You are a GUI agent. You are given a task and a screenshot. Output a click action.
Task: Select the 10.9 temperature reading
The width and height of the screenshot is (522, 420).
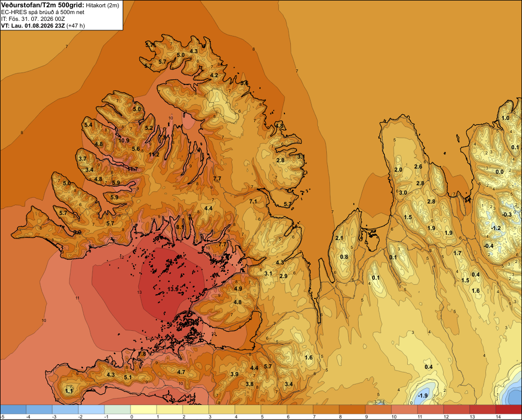pyautogui.click(x=124, y=140)
